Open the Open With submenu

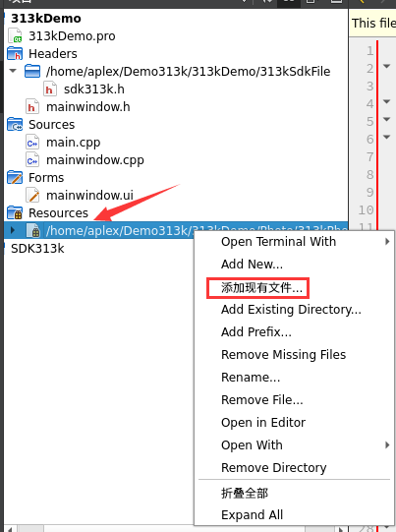tap(294, 445)
